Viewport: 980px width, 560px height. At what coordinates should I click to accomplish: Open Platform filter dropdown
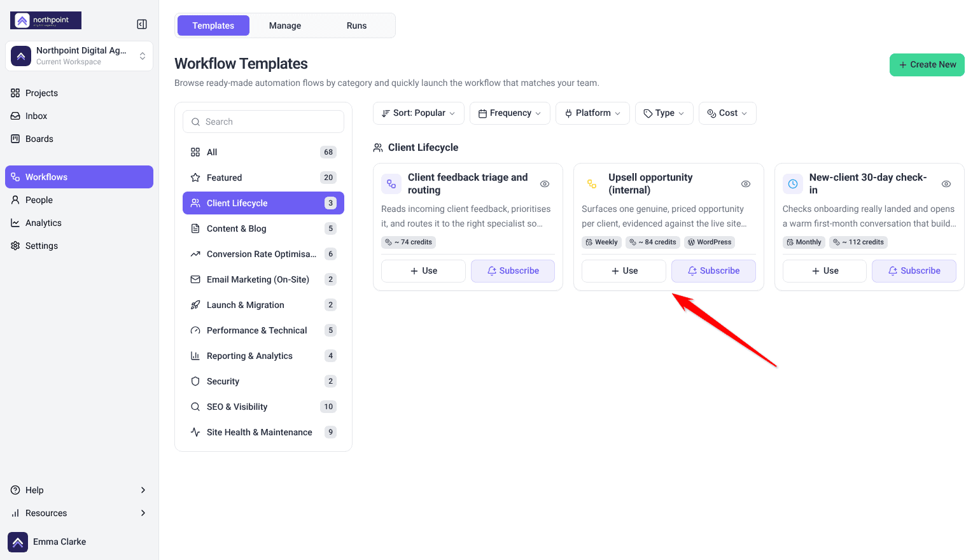pos(592,113)
